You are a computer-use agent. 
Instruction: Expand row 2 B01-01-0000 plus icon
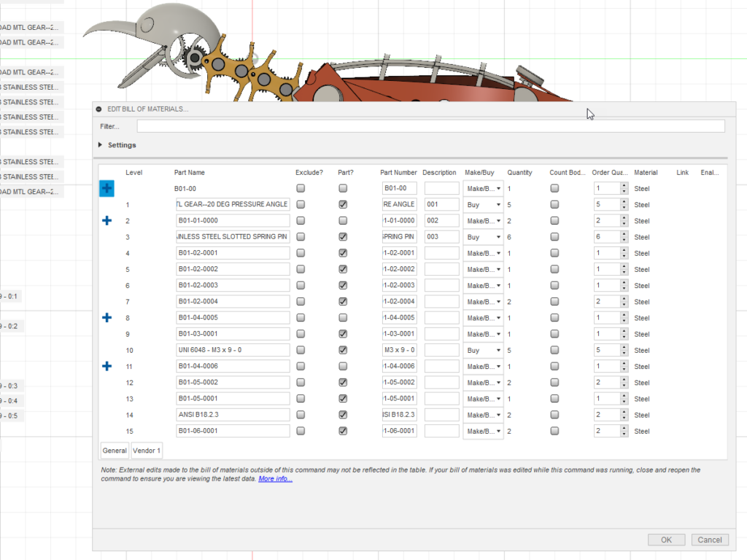(x=107, y=220)
